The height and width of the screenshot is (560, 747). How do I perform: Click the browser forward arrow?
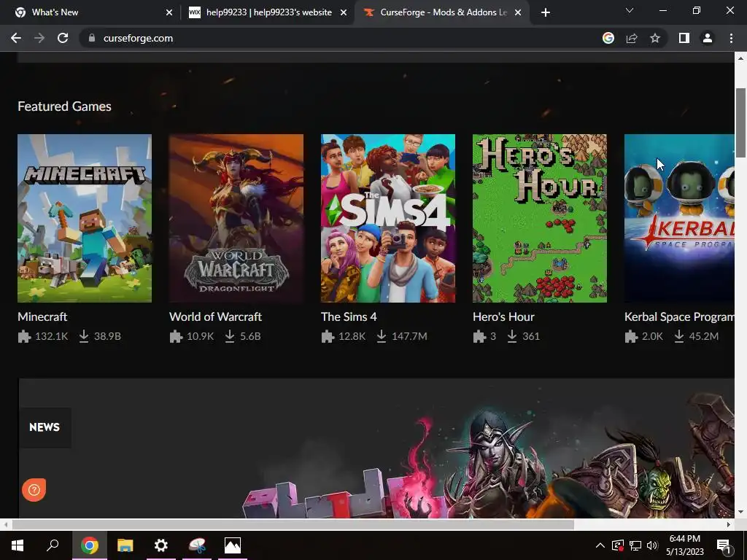[39, 38]
